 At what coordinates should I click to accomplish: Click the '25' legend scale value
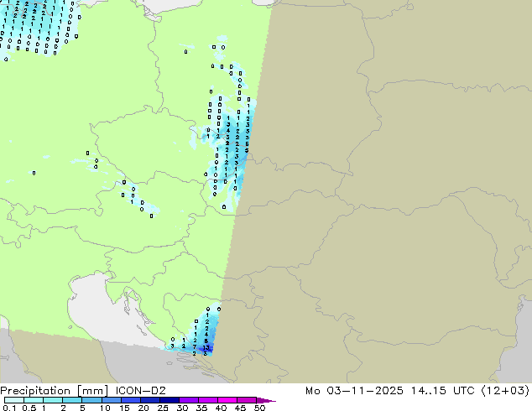pyautogui.click(x=163, y=408)
